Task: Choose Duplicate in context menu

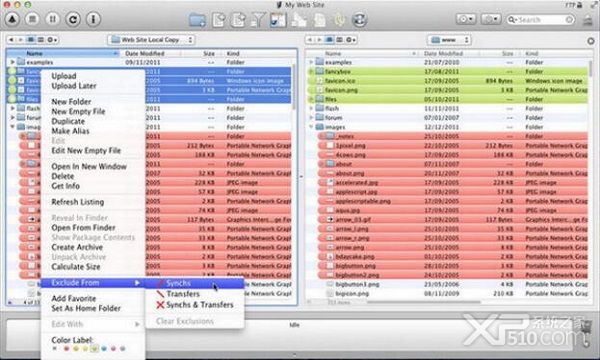Action: (x=68, y=121)
